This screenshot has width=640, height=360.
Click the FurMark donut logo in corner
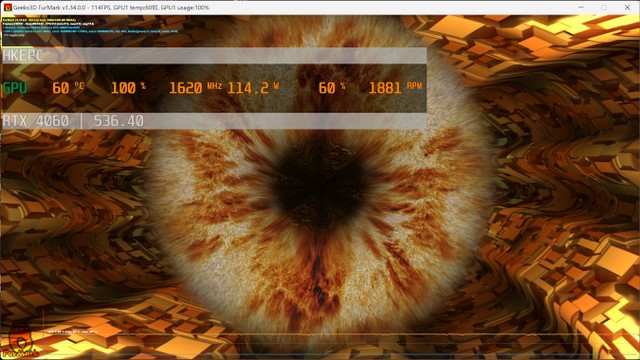click(x=20, y=339)
